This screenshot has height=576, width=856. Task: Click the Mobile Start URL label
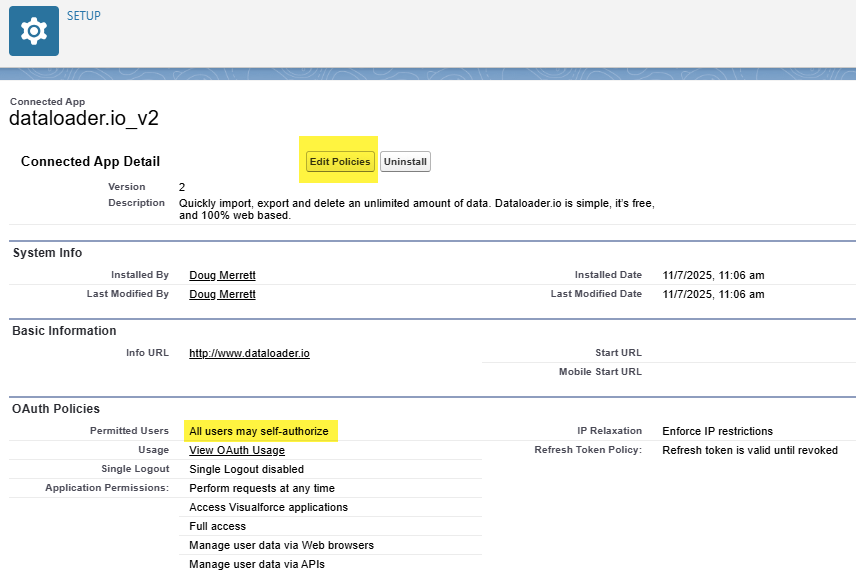coord(601,372)
